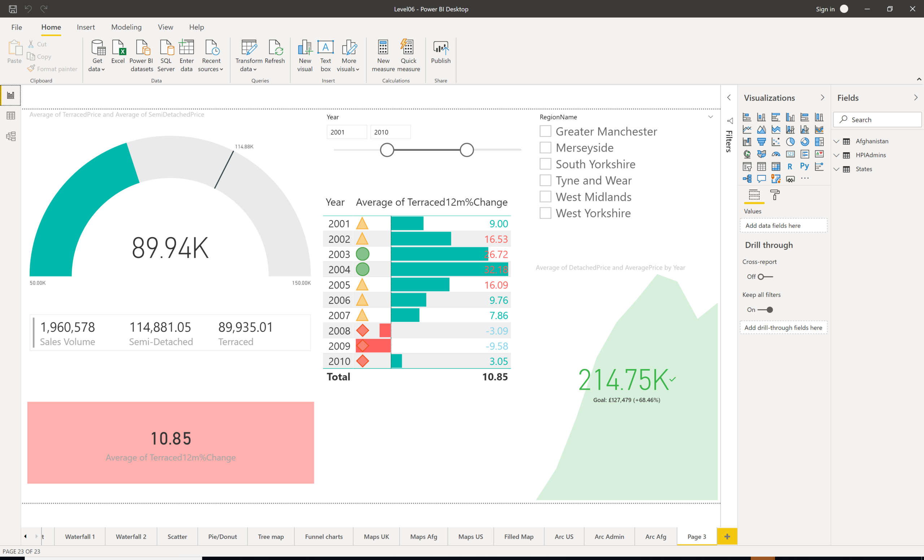Open the Transform data dropdown

click(x=249, y=56)
